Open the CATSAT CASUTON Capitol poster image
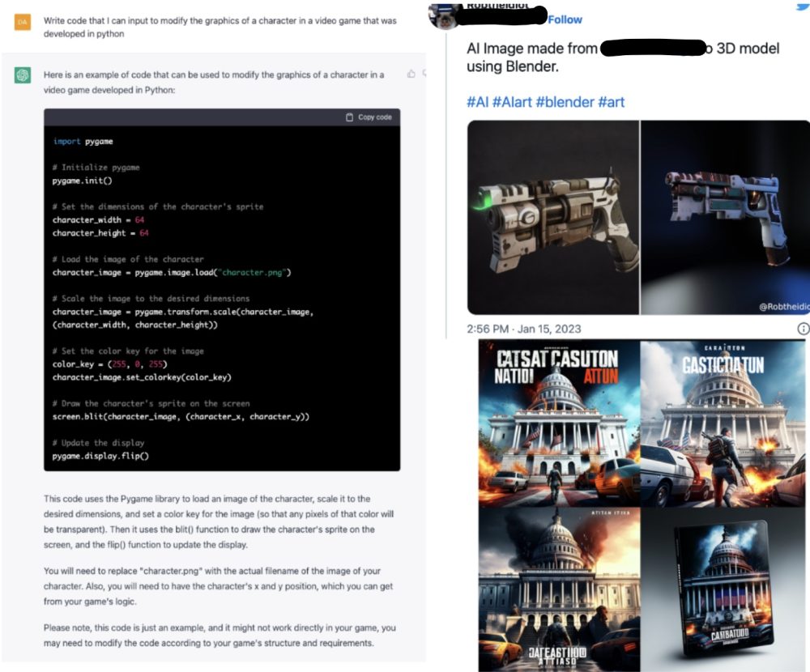 pos(559,423)
